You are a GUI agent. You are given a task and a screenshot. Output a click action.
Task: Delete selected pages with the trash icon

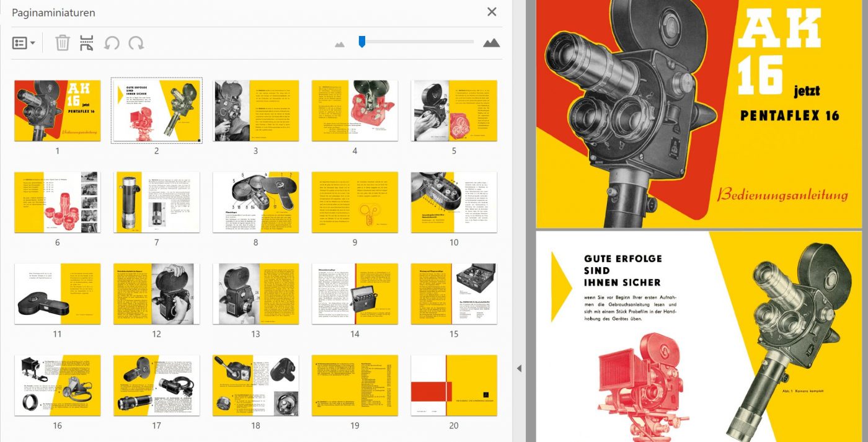(x=63, y=43)
